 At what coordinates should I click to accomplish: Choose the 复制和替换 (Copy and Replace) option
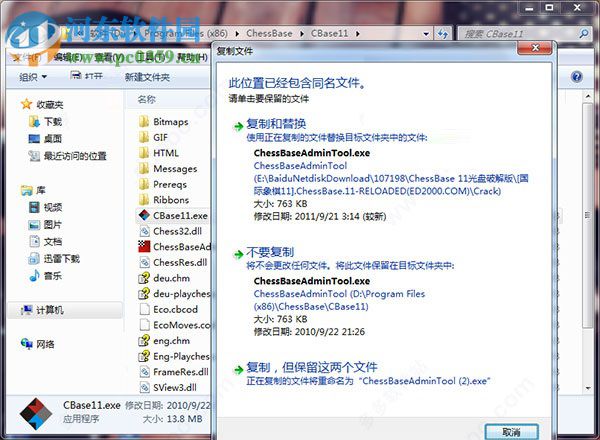276,124
